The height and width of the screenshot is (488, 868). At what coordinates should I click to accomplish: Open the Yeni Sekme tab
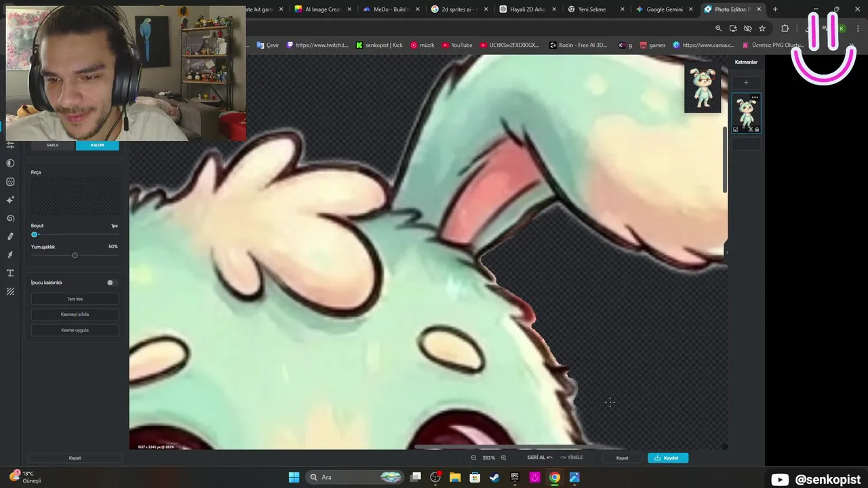coord(595,9)
